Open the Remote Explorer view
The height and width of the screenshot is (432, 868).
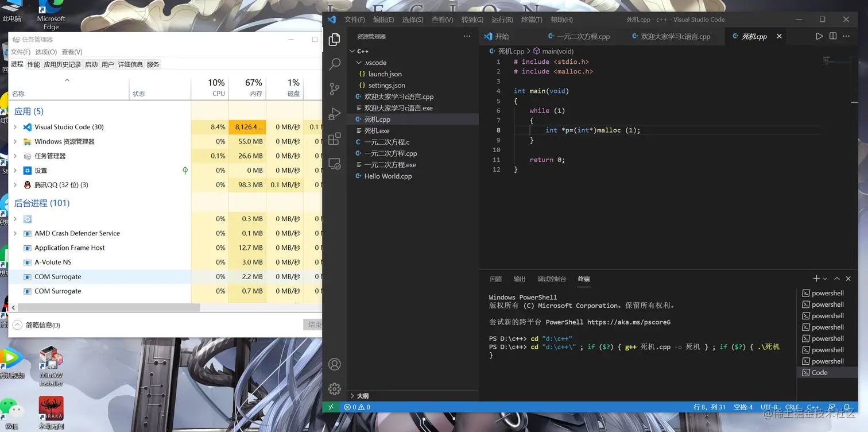pos(335,164)
